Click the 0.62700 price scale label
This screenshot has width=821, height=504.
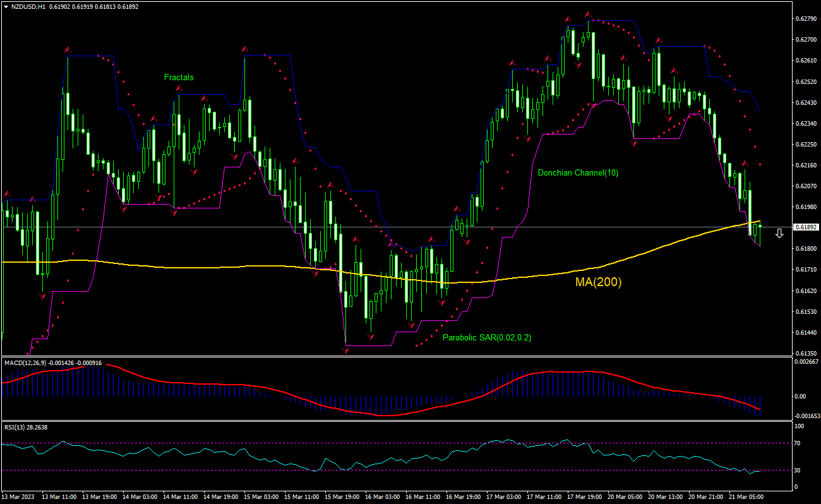point(805,40)
